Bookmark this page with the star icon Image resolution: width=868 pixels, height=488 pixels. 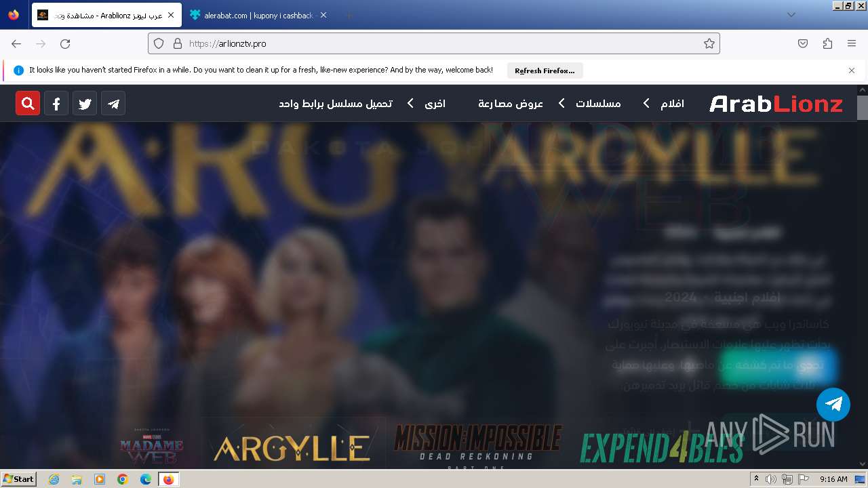coord(709,43)
